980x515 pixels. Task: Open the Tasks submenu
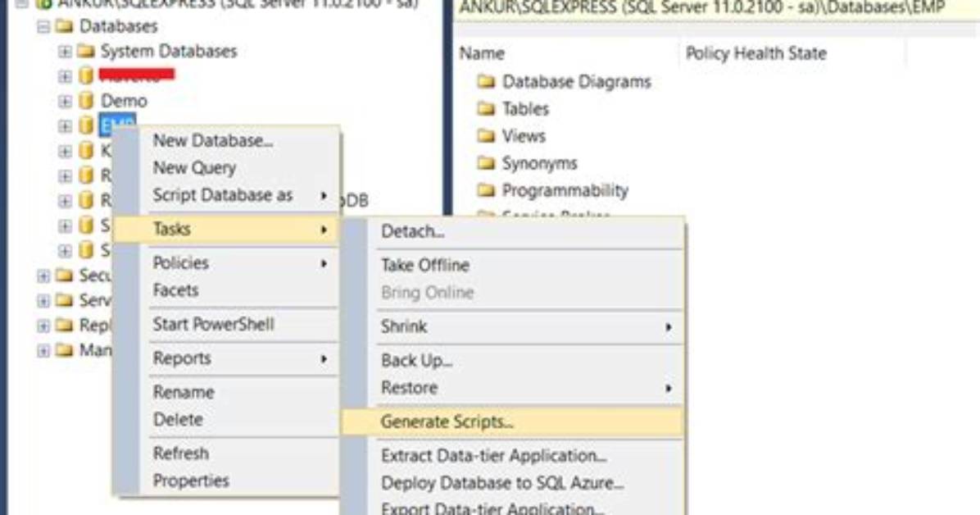click(x=227, y=229)
